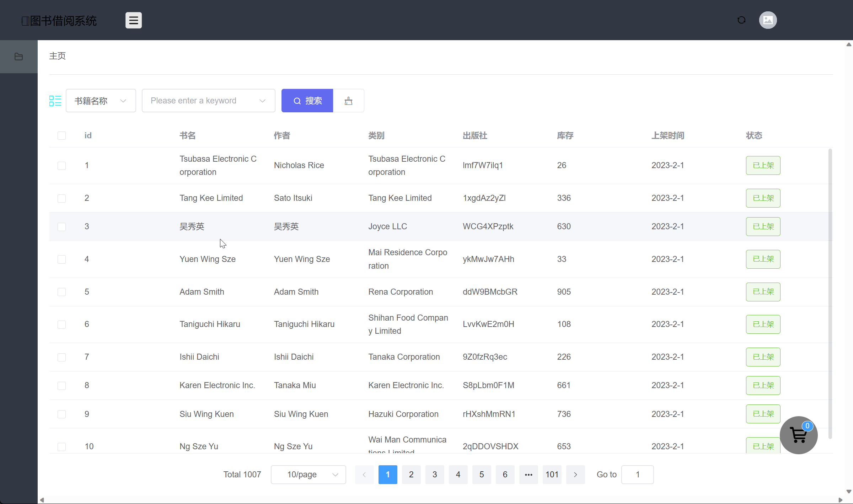Image resolution: width=853 pixels, height=504 pixels.
Task: Click the 上架时间 column header
Action: 668,135
